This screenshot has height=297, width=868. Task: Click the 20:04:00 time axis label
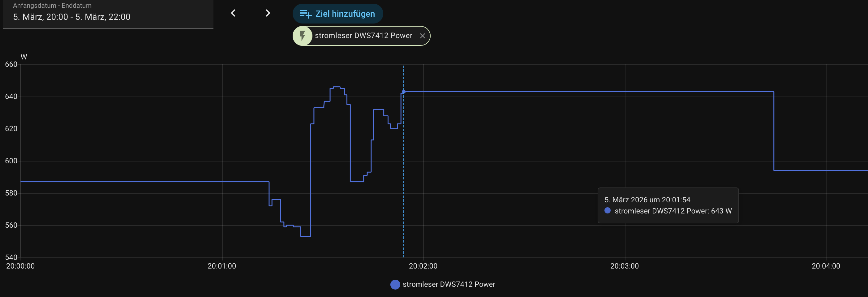[826, 266]
